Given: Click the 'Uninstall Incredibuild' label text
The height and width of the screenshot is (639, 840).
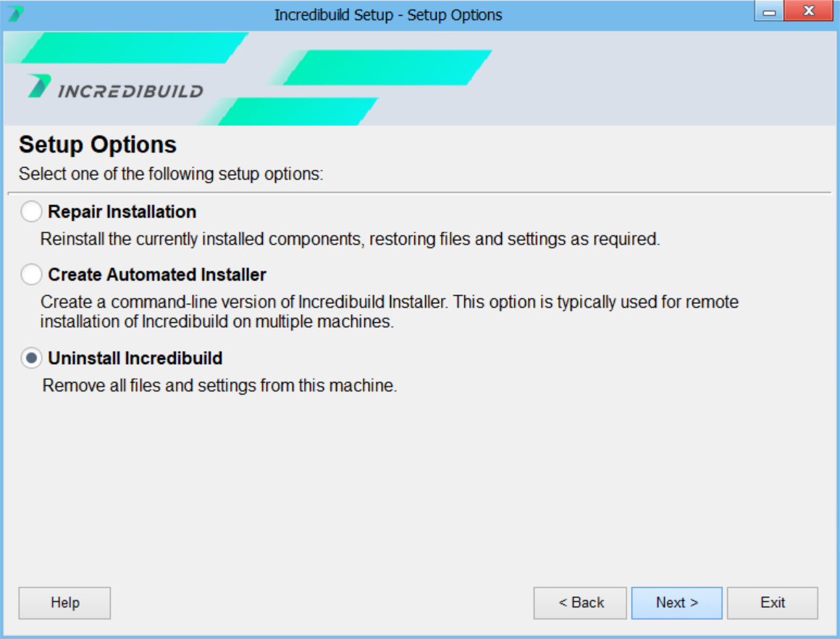Looking at the screenshot, I should (x=135, y=358).
